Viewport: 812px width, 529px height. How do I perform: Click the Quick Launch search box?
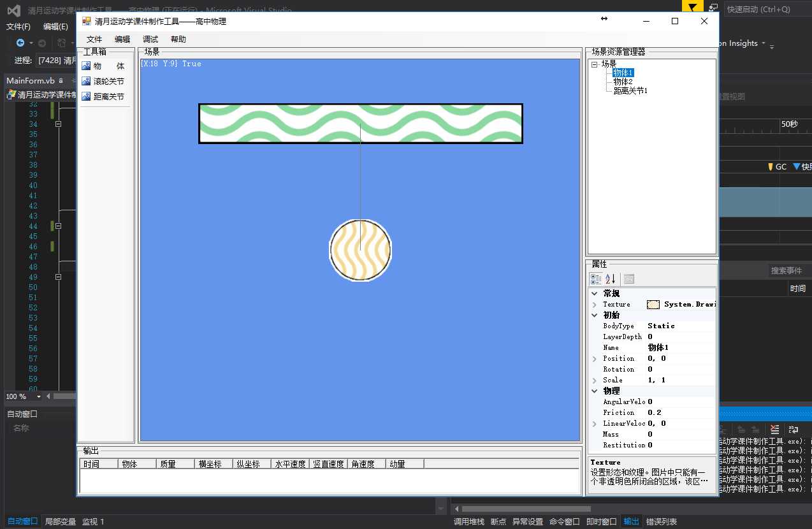(767, 9)
